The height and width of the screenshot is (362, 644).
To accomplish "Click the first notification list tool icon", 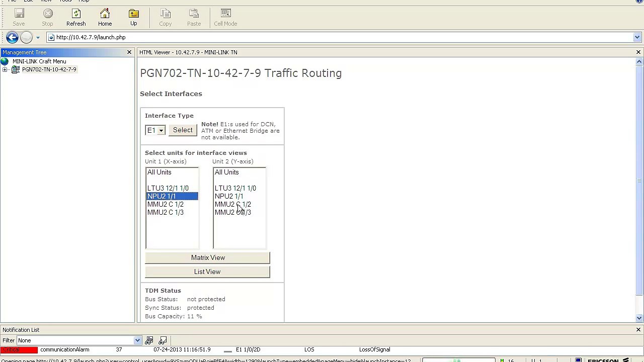I will (149, 340).
